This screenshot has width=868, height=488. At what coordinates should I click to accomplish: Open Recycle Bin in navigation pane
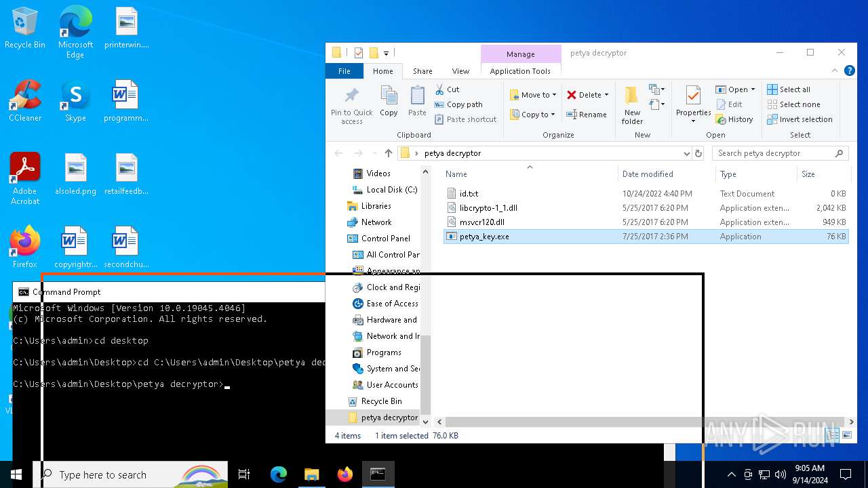click(375, 401)
